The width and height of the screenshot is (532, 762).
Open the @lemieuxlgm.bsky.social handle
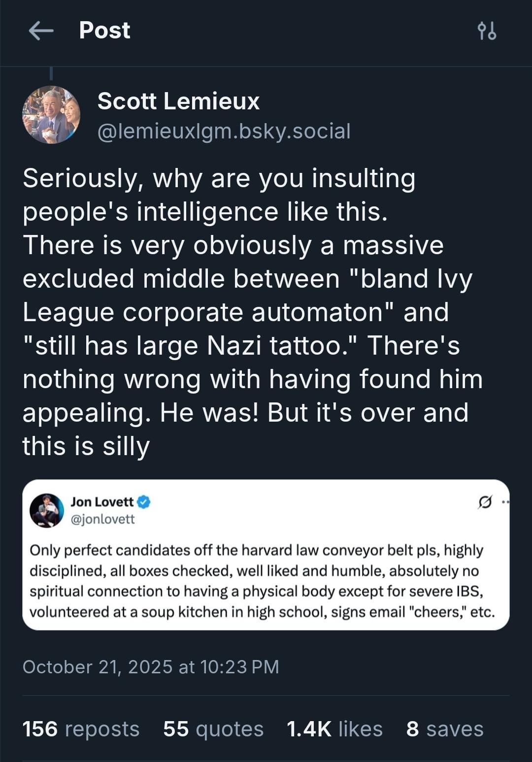pos(224,132)
